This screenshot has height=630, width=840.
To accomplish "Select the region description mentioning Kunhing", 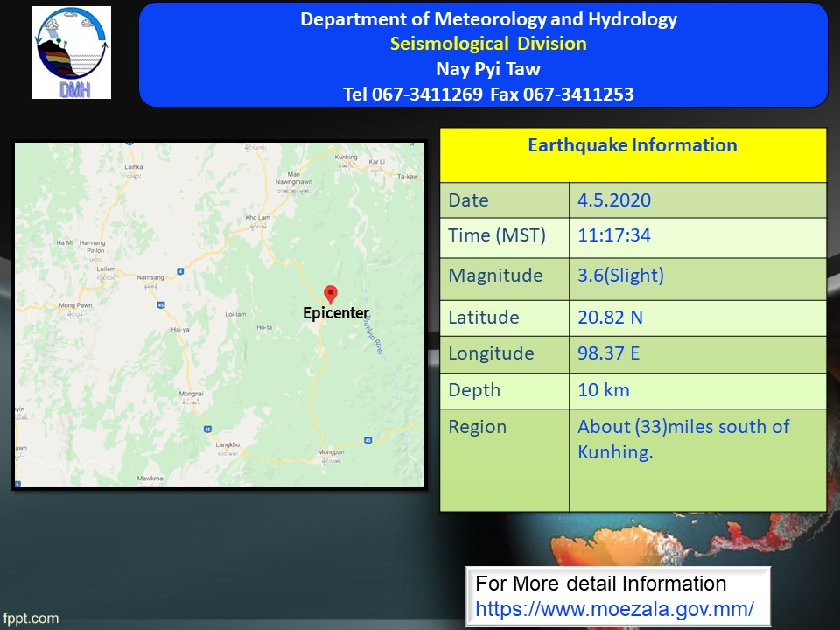I will 682,439.
